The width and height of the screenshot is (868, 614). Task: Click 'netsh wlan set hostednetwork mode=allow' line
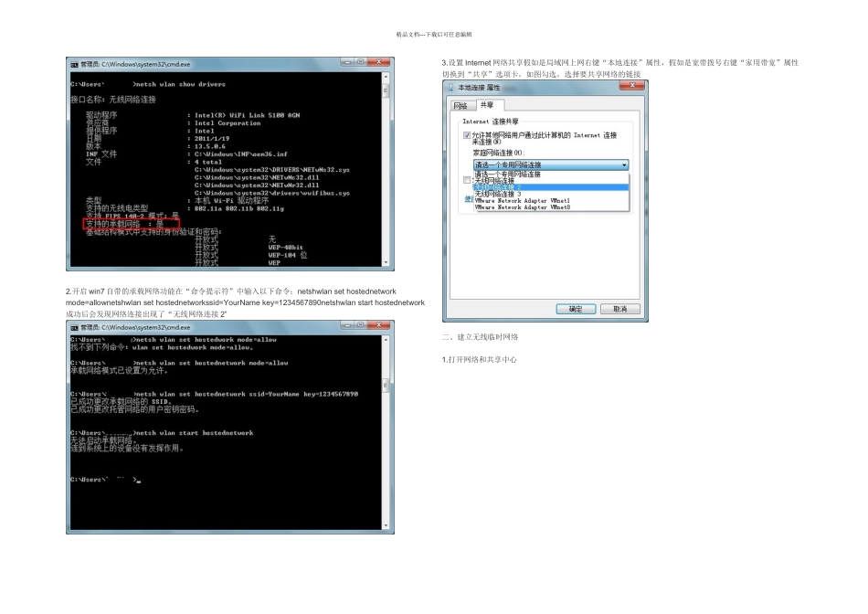(x=212, y=364)
